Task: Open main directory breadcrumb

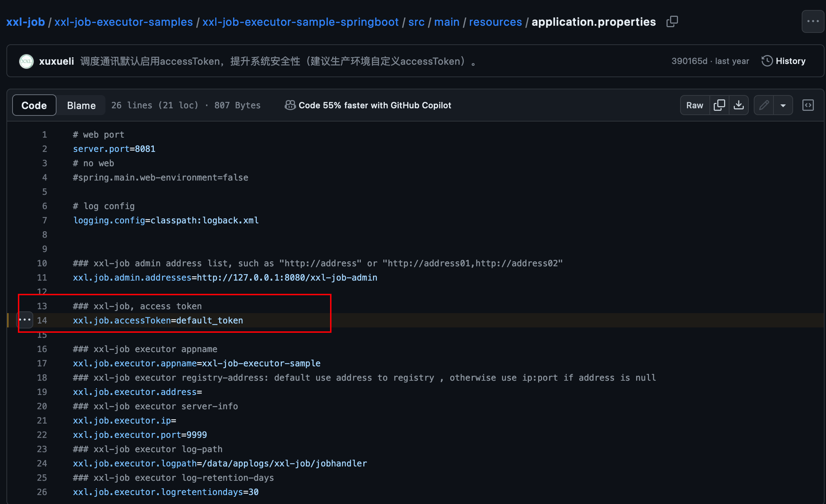Action: (447, 22)
